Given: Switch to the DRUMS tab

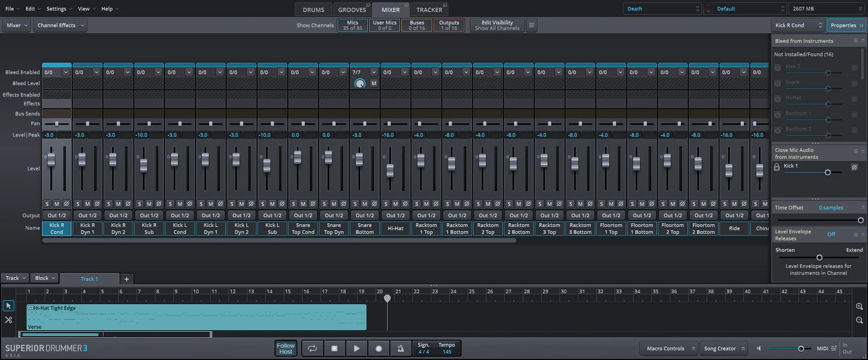Looking at the screenshot, I should (314, 10).
